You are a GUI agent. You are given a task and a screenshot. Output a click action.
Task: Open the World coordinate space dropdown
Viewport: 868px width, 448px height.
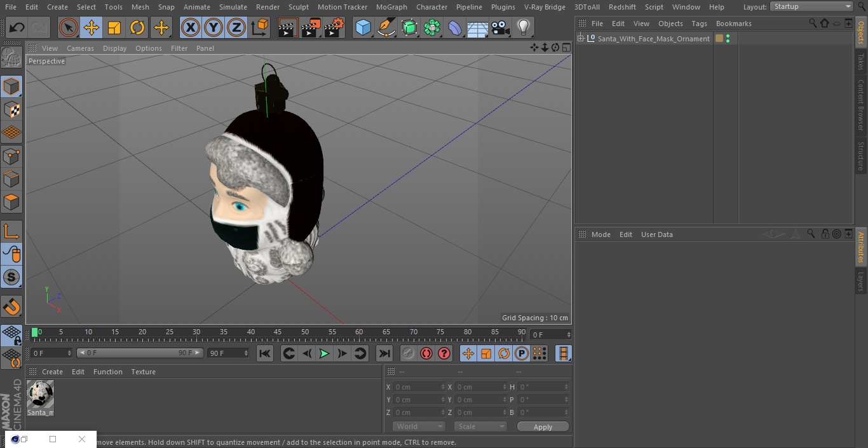[x=419, y=427]
